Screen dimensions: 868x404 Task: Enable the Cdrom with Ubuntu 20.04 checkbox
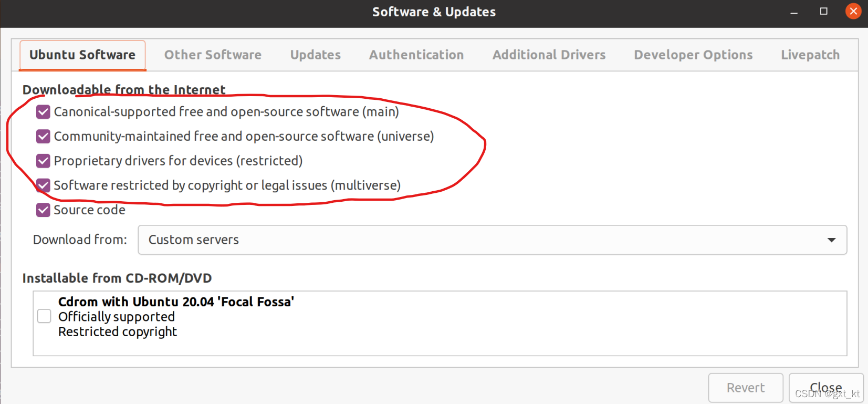point(44,316)
